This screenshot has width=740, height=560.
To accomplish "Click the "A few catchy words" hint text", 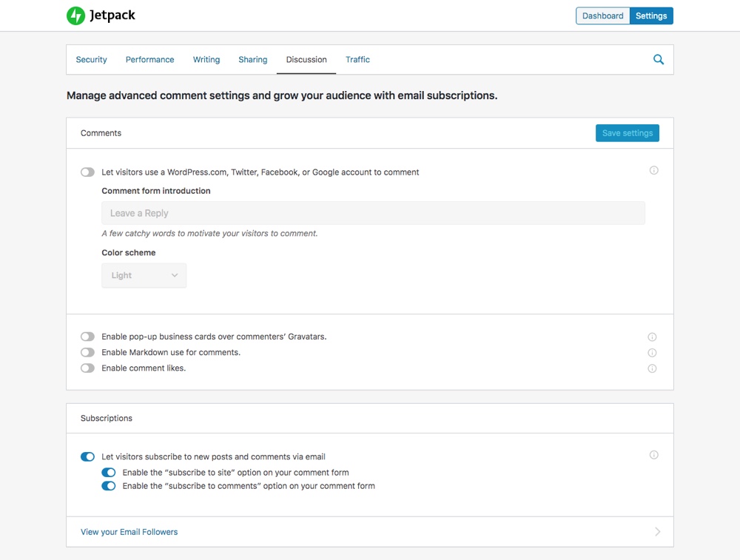I will [209, 234].
